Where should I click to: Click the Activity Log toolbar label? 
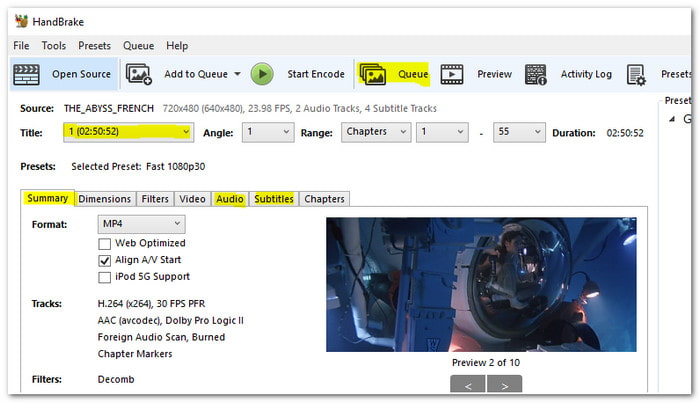tap(586, 74)
